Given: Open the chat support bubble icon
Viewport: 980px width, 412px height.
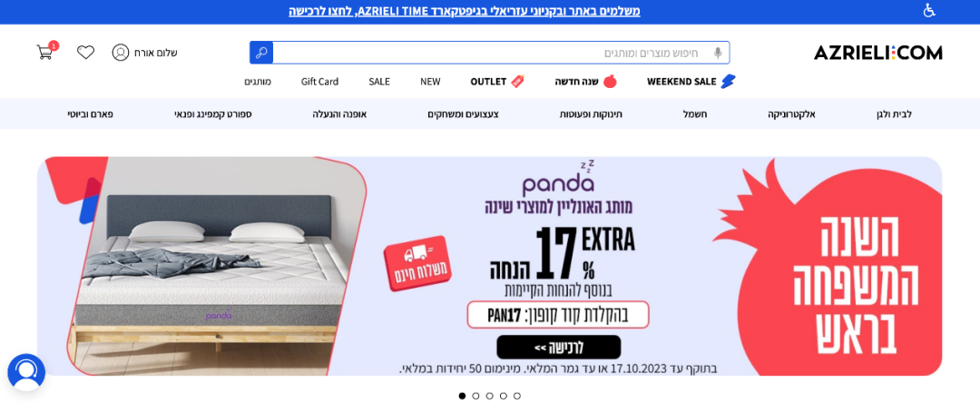Looking at the screenshot, I should [26, 373].
